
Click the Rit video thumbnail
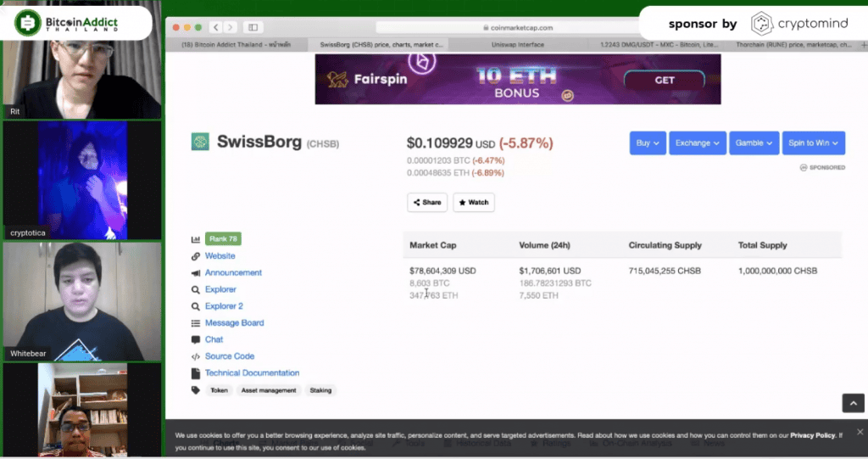pos(82,79)
